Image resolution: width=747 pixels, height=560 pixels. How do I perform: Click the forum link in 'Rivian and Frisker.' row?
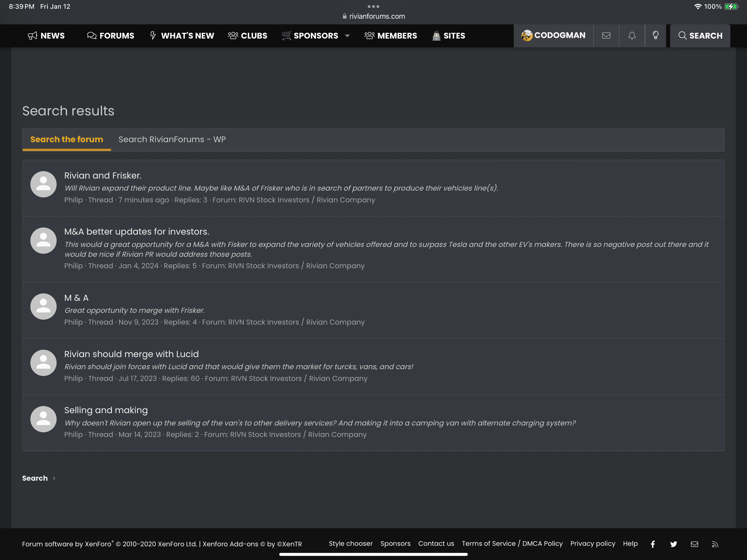point(307,200)
